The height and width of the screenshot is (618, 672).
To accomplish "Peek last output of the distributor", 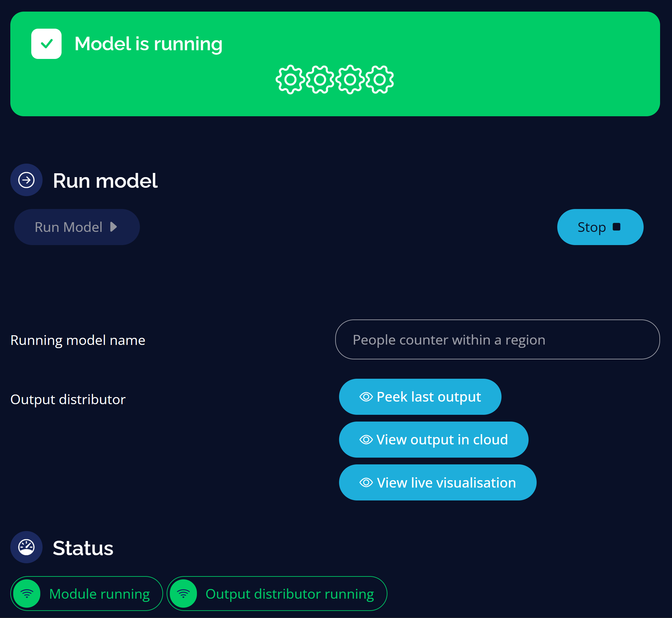I will 420,397.
